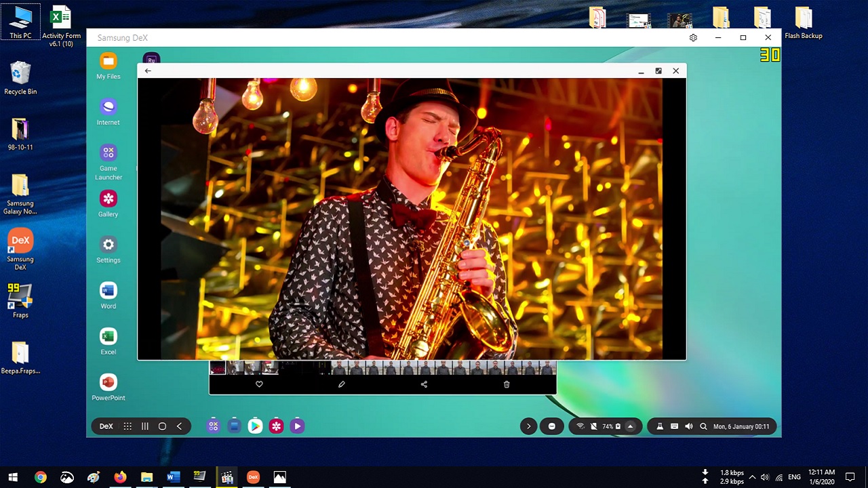
Task: Close the Gallery viewer window
Action: point(676,70)
